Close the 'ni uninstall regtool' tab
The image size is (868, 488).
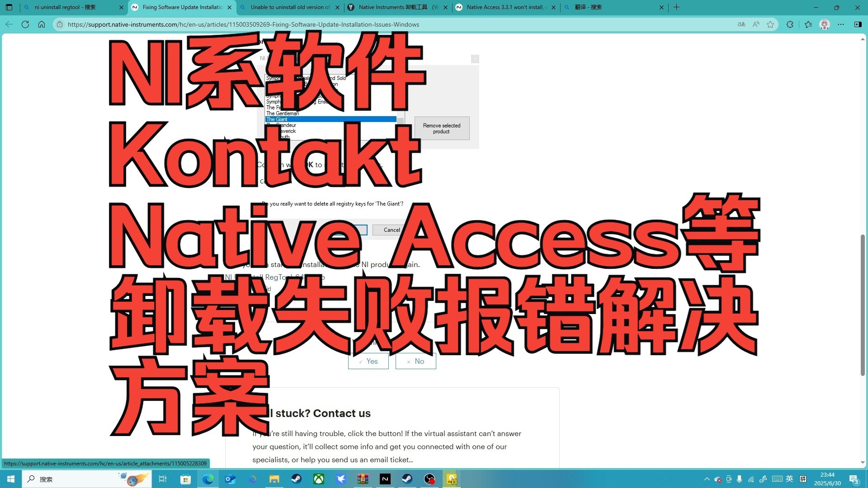coord(121,7)
